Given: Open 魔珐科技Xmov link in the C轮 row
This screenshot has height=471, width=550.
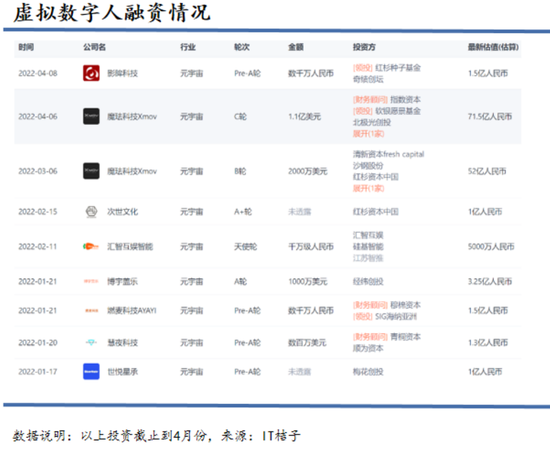Looking at the screenshot, I should [x=132, y=116].
